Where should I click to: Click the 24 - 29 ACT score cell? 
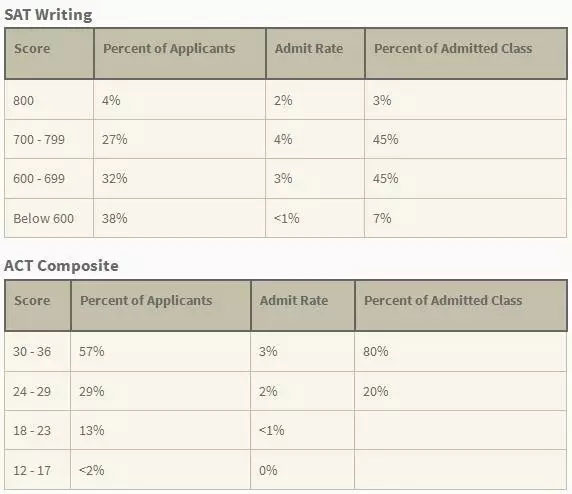point(38,391)
